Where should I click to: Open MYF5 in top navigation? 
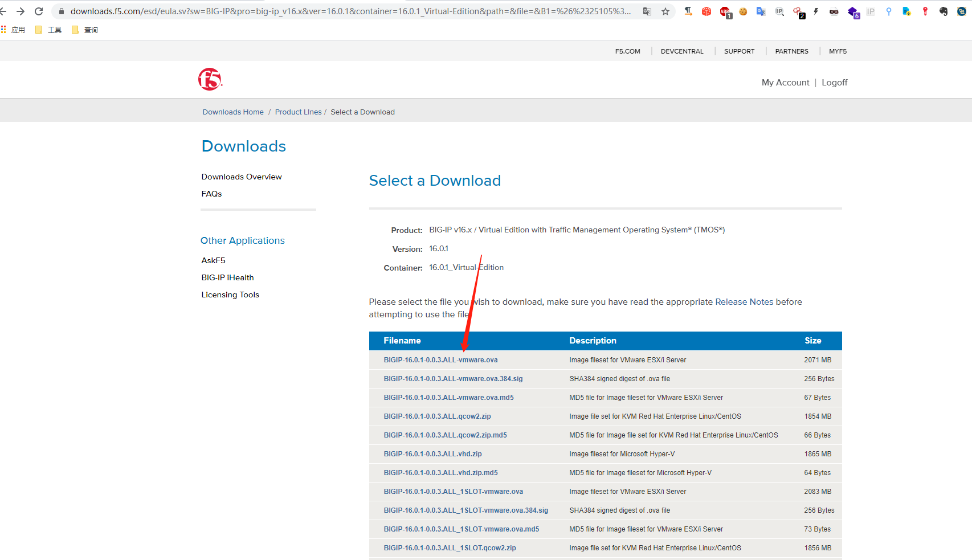pos(838,51)
